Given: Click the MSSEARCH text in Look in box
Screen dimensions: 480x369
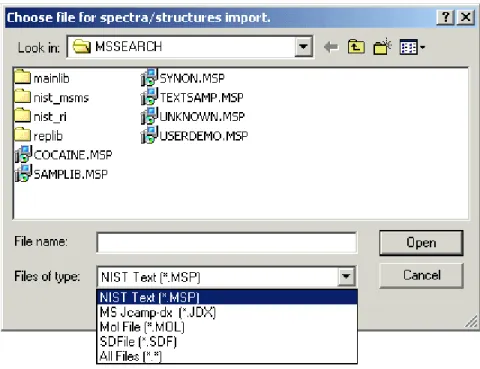Looking at the screenshot, I should (128, 47).
